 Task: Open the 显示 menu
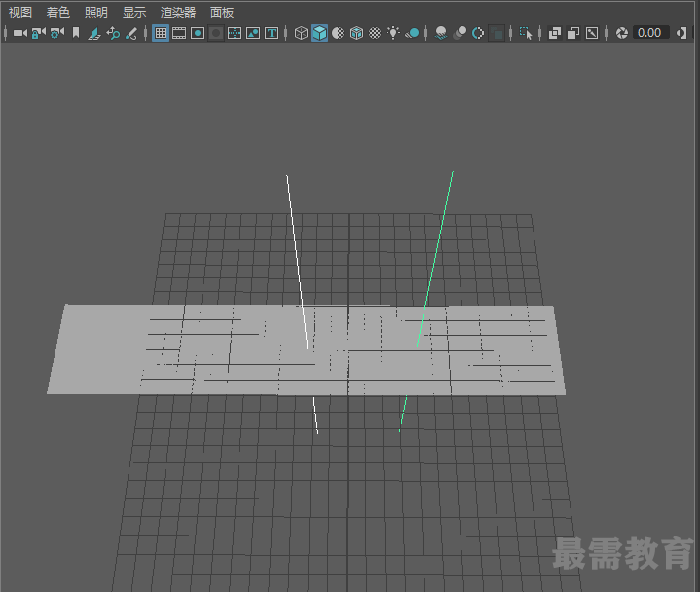tap(134, 12)
